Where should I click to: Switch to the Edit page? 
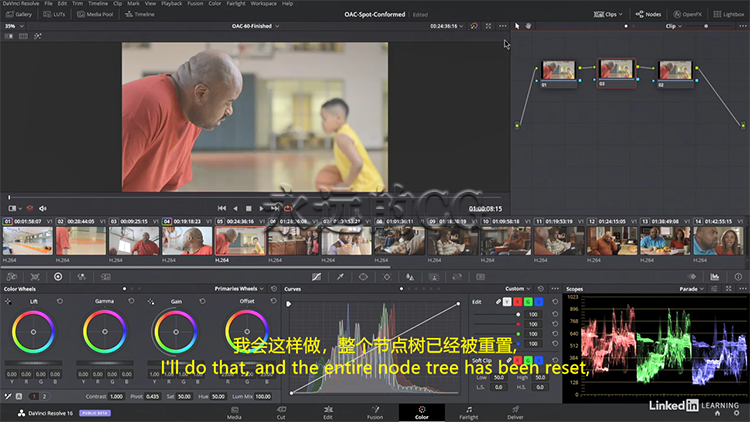(x=328, y=412)
